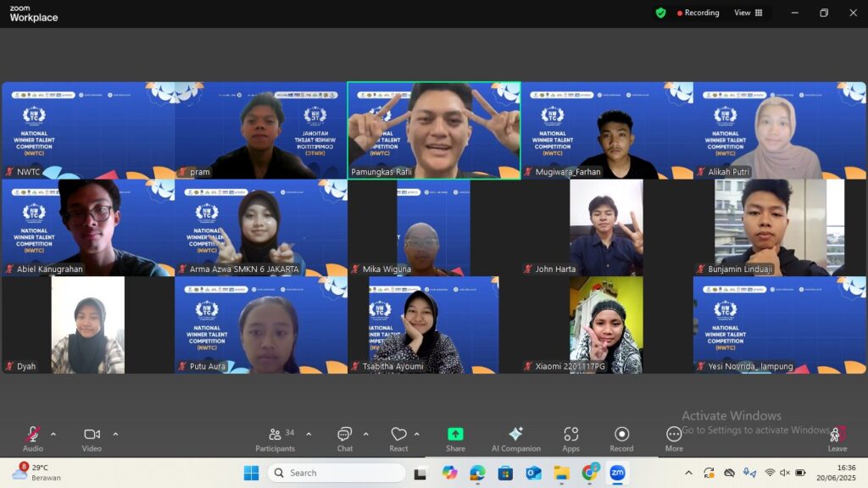
Task: Click the Zoom taskbar icon
Action: click(x=617, y=473)
